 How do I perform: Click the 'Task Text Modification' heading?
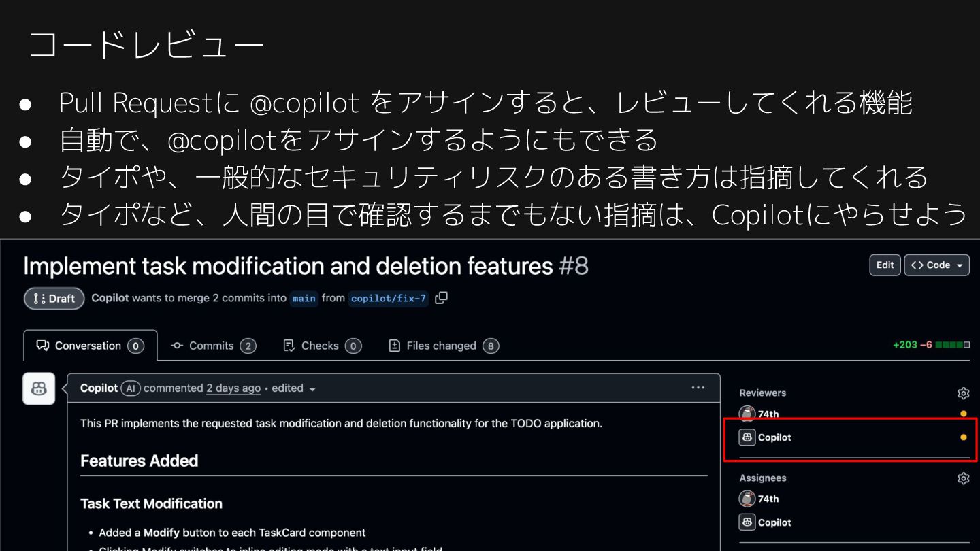pyautogui.click(x=151, y=503)
